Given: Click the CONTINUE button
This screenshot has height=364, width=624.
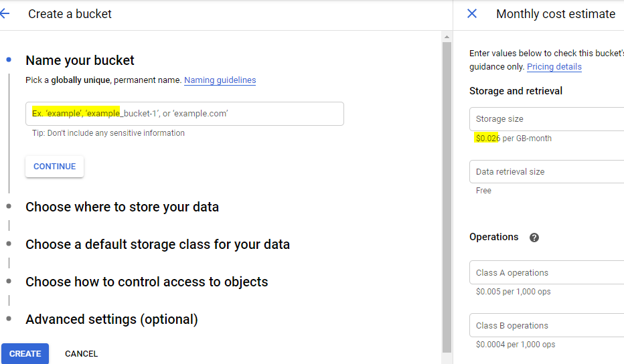Looking at the screenshot, I should pyautogui.click(x=54, y=167).
